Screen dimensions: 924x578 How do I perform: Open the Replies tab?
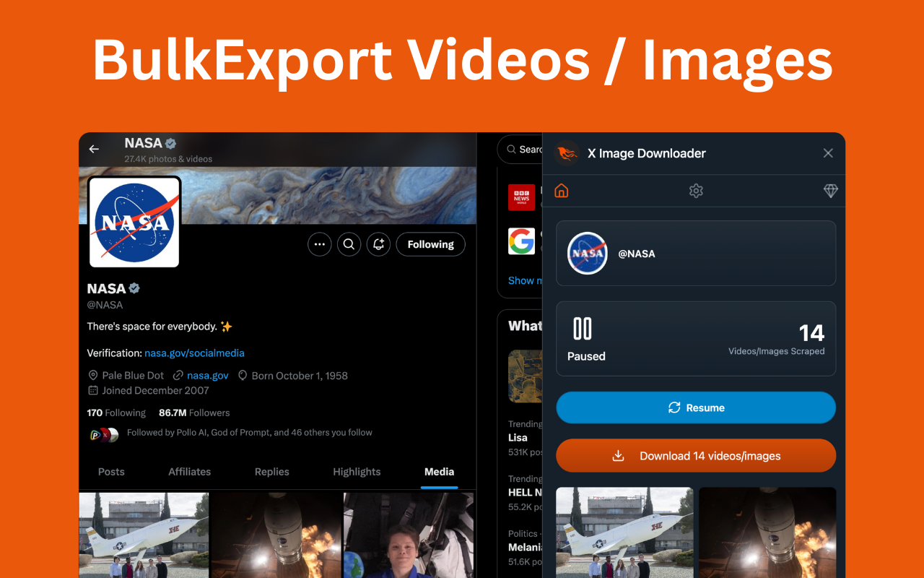(271, 472)
